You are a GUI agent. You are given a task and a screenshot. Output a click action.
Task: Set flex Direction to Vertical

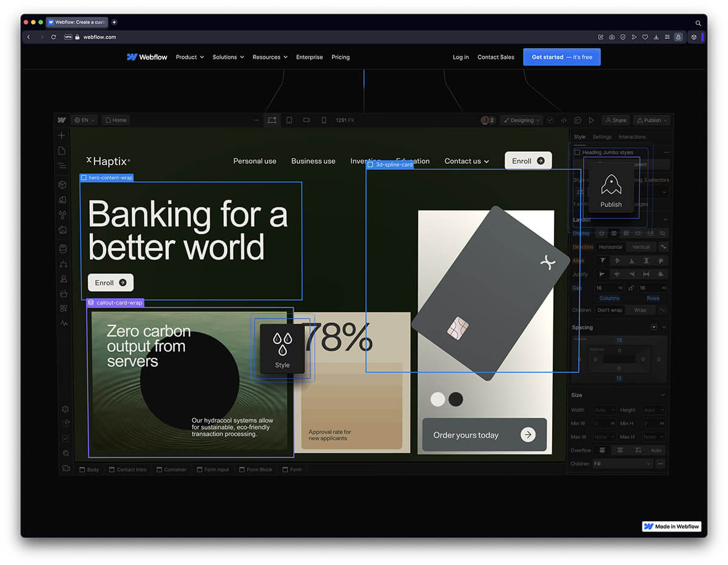click(641, 247)
